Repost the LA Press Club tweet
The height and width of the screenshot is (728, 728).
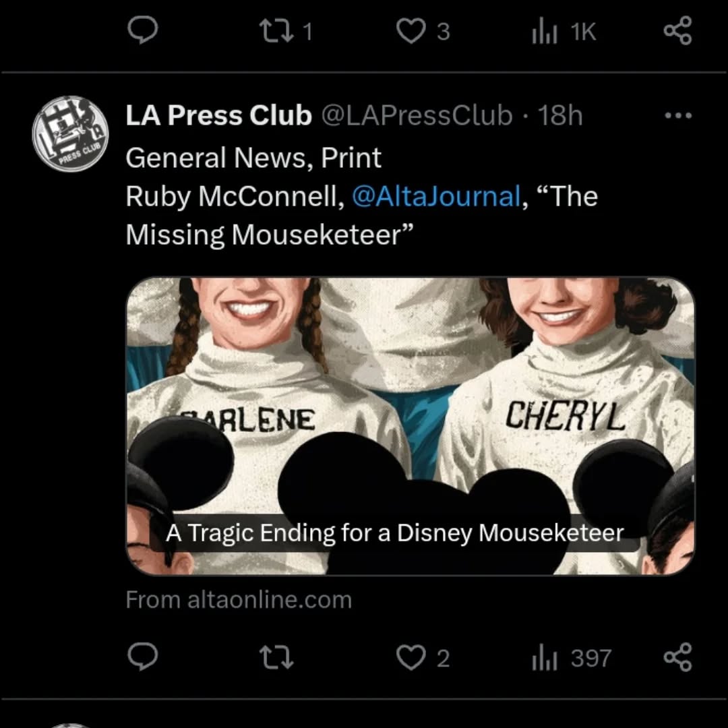(x=276, y=657)
